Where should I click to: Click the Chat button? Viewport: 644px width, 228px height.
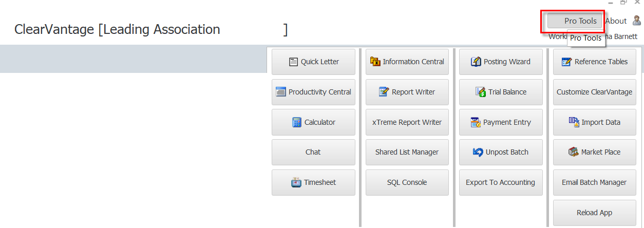coord(313,152)
